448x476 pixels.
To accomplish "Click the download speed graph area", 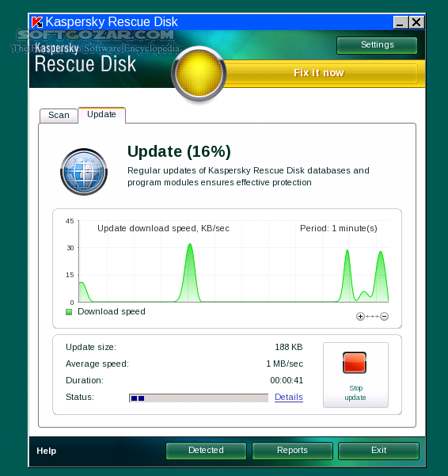I will (233, 261).
